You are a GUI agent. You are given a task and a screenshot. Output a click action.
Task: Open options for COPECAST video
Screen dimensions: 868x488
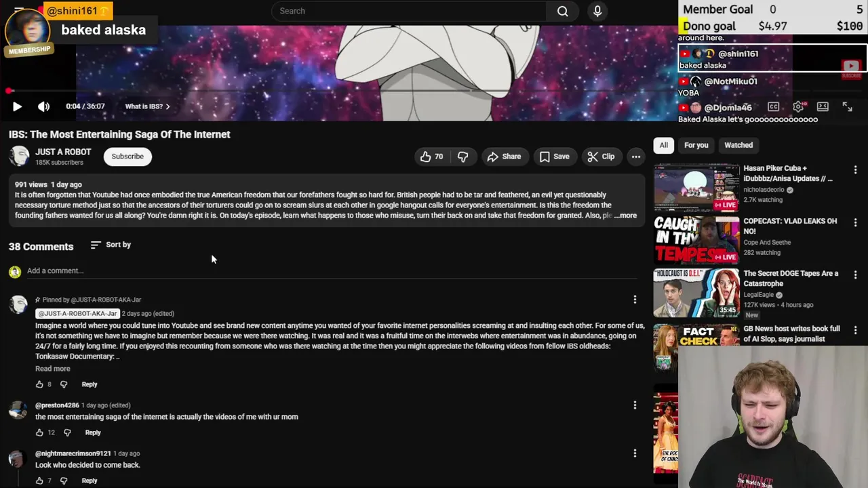[x=855, y=222]
